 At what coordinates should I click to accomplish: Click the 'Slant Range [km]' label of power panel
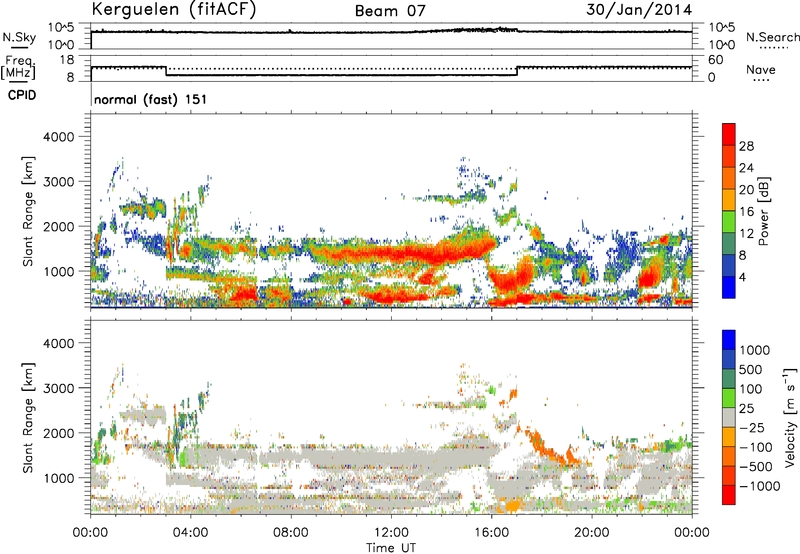click(x=28, y=211)
